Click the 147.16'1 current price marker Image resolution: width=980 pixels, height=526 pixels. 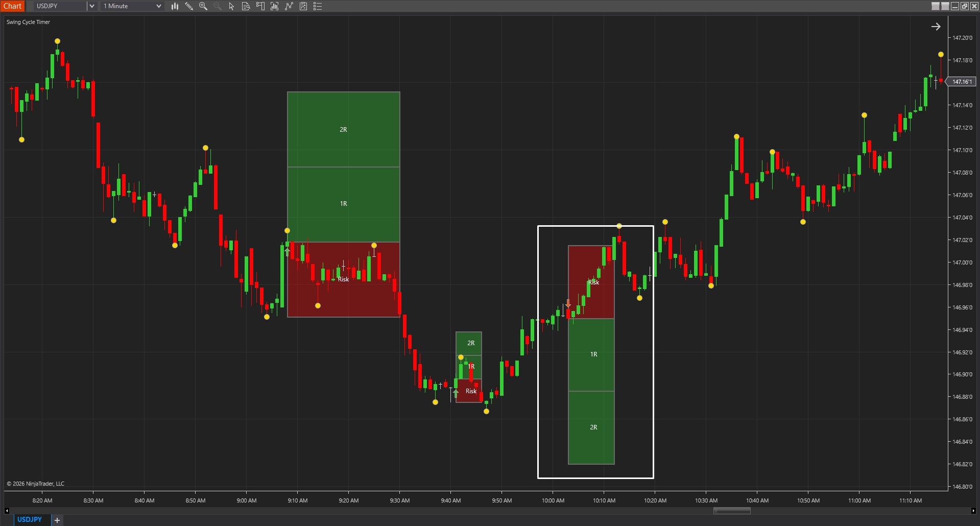click(962, 82)
